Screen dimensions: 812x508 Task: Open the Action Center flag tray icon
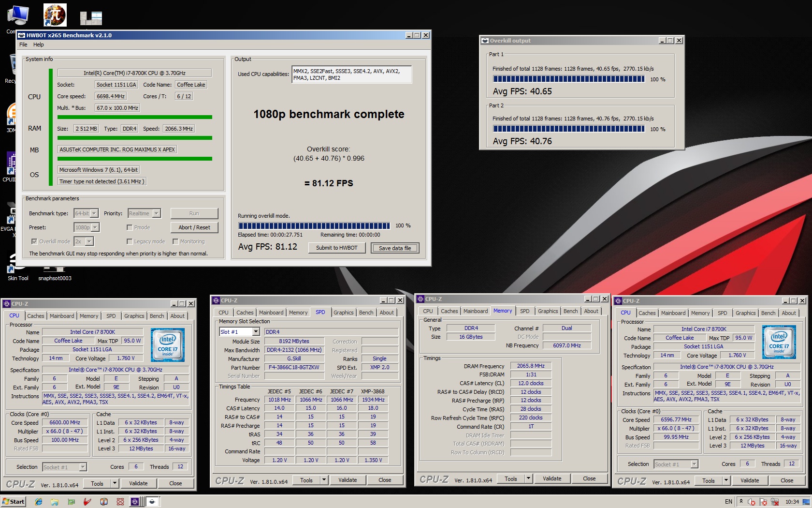coord(764,502)
